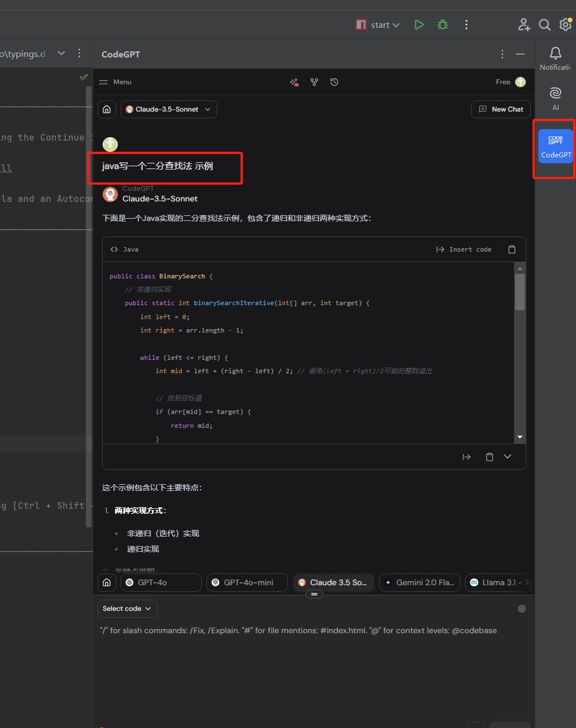
Task: Open IDE settings gear in top toolbar
Action: click(565, 25)
